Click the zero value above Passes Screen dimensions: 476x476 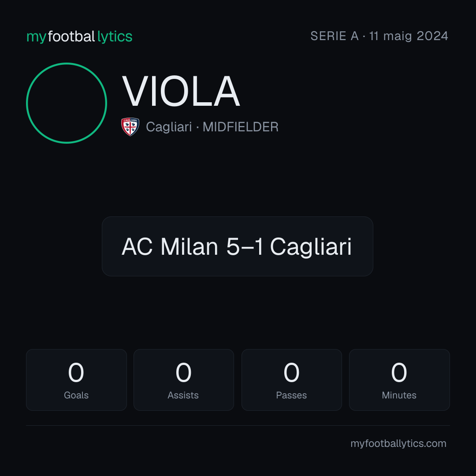tap(291, 372)
